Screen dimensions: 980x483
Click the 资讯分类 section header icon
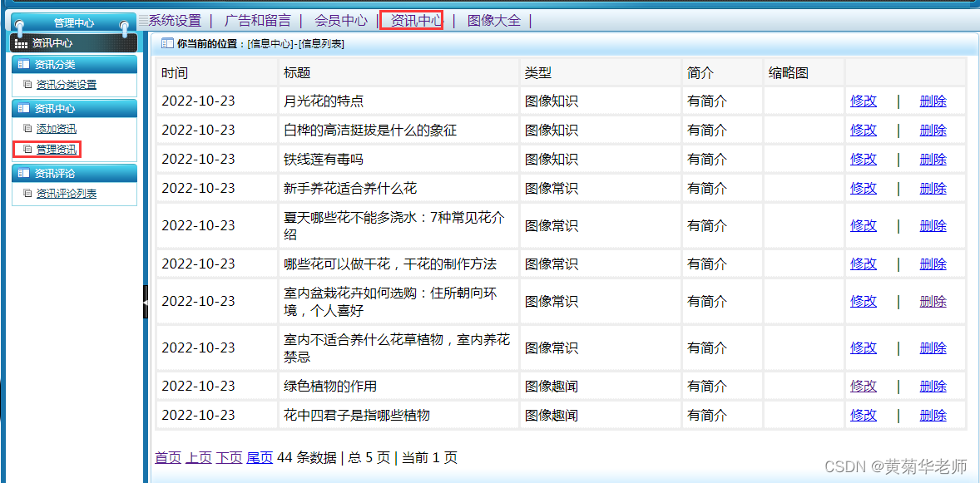24,64
